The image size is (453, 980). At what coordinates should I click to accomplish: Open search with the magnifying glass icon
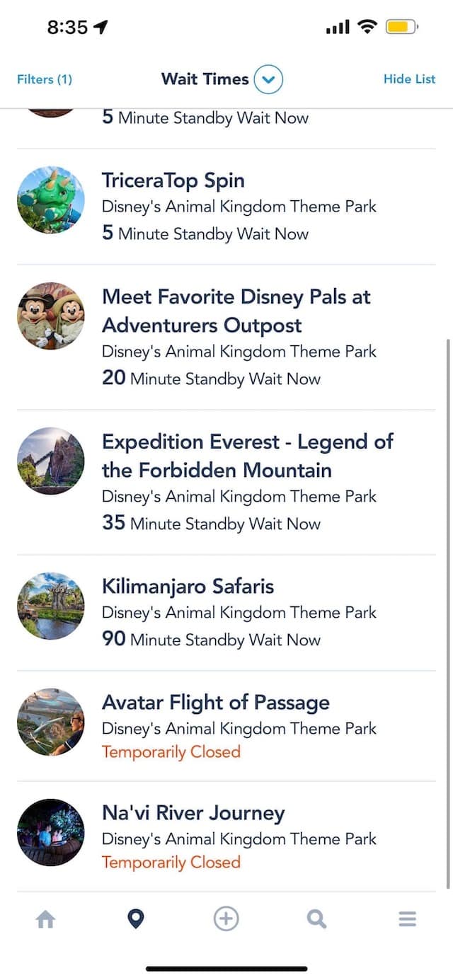click(x=316, y=919)
